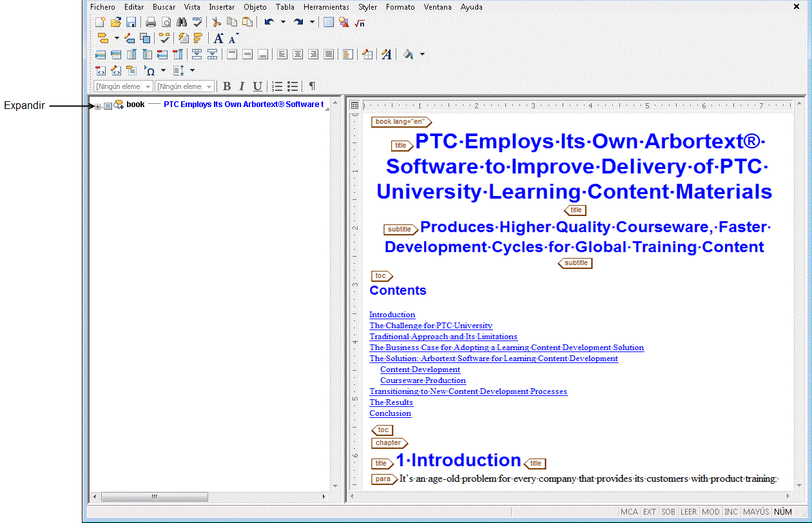The image size is (812, 523).
Task: Follow the Introduction contents link
Action: coord(392,315)
